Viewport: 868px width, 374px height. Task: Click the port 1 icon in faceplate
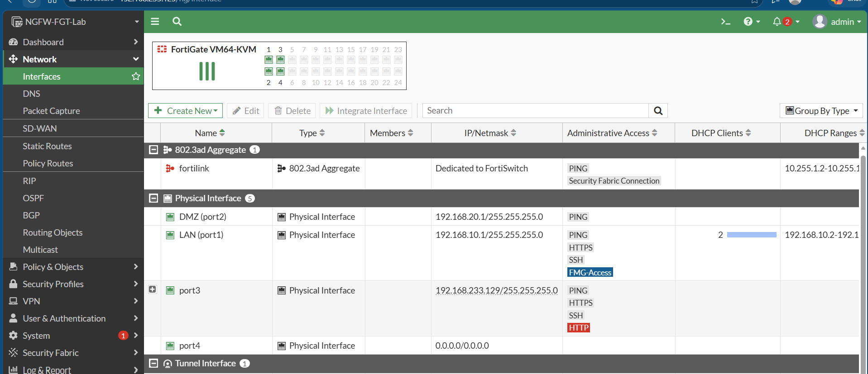[269, 60]
